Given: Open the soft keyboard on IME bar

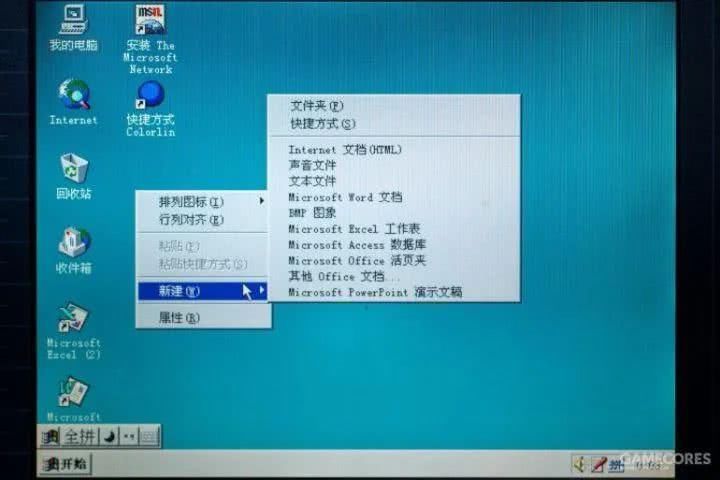Looking at the screenshot, I should click(149, 436).
